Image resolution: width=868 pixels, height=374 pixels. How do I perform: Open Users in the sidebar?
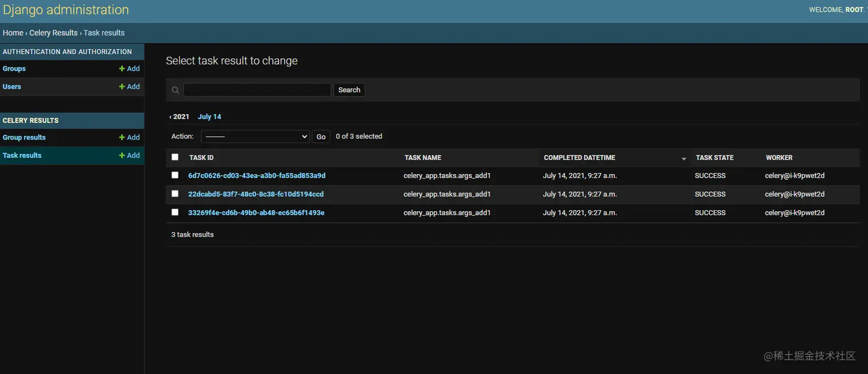(x=12, y=87)
